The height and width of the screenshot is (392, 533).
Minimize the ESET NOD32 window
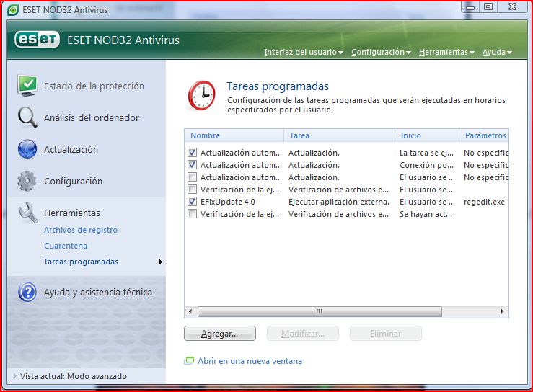pos(470,6)
